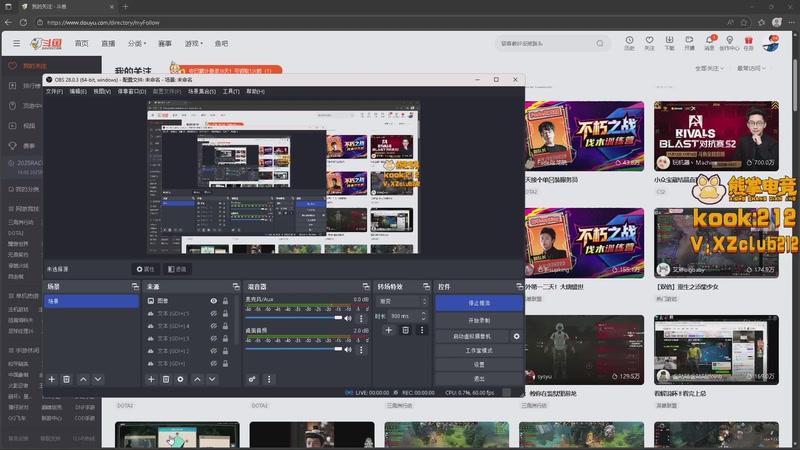Open OBS 场景集合(S) scene collection menu
Image resolution: width=800 pixels, height=450 pixels.
pos(202,91)
